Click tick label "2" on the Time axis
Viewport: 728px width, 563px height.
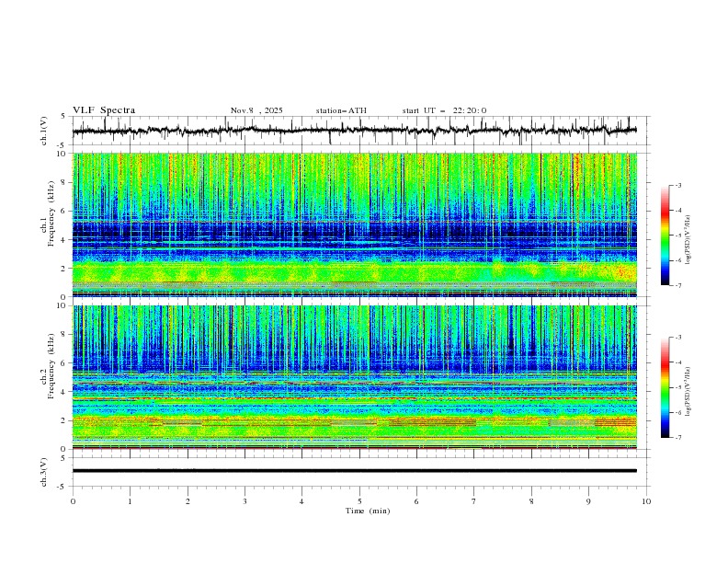[x=188, y=501]
